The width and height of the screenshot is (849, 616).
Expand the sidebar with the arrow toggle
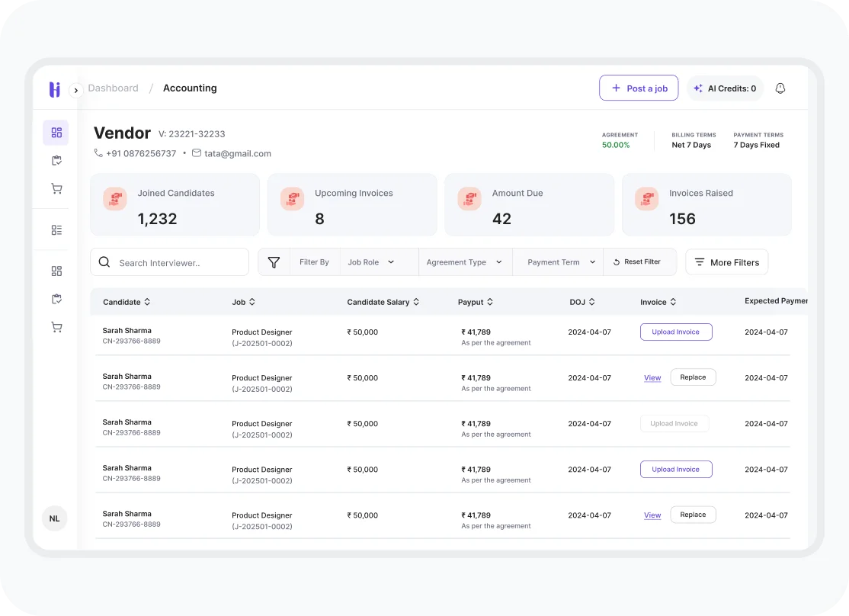[x=76, y=90]
